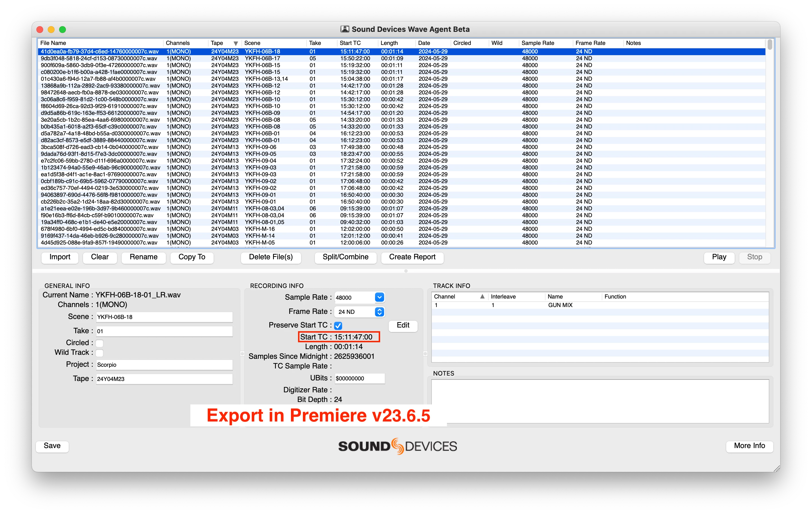Enable the Circled checkbox

pyautogui.click(x=99, y=343)
